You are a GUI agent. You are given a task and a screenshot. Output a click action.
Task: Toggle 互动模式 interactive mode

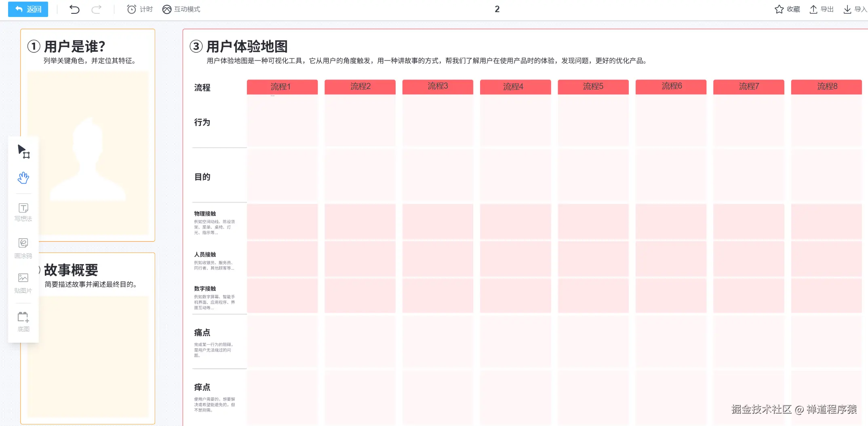point(181,9)
